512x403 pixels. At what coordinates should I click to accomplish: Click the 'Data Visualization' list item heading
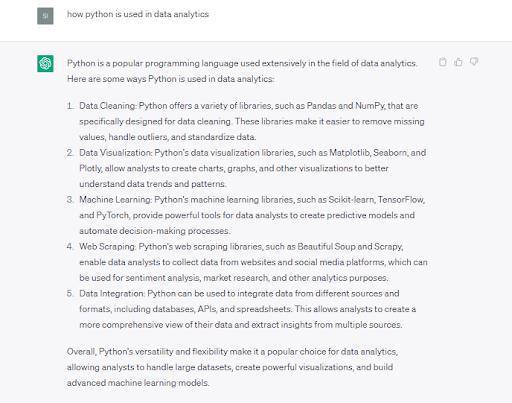[x=116, y=153]
